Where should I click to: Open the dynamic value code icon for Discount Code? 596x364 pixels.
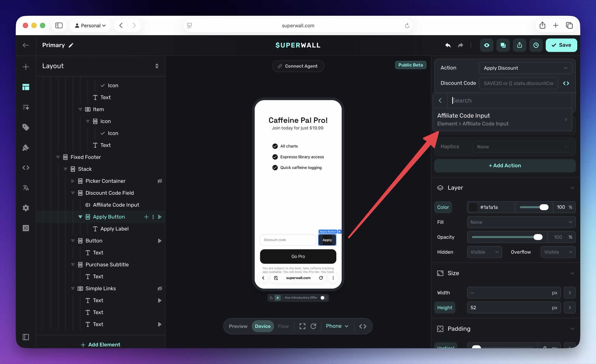pyautogui.click(x=566, y=83)
